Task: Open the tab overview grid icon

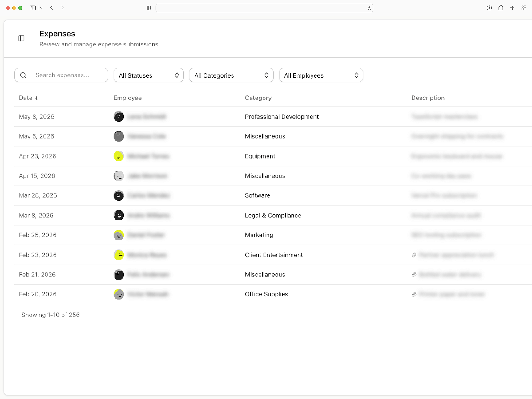Action: point(524,8)
